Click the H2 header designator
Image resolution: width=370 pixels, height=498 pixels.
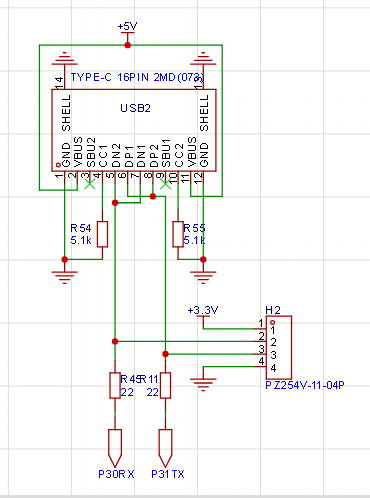point(273,310)
